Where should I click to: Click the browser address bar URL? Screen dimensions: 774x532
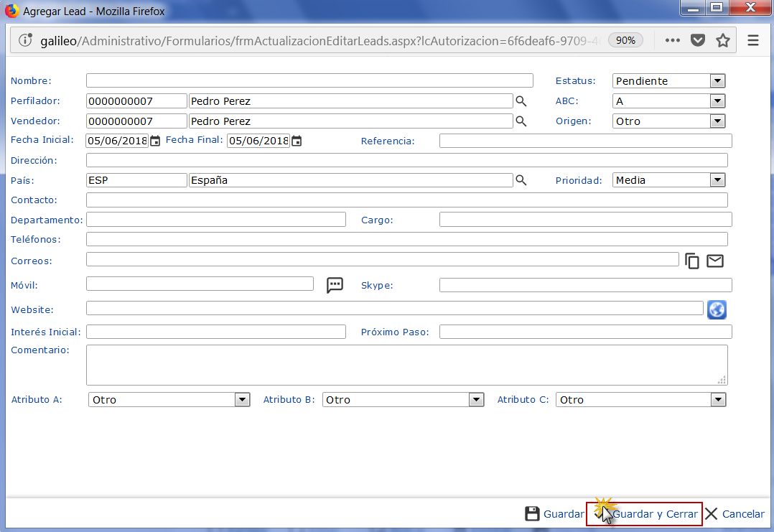click(x=320, y=40)
